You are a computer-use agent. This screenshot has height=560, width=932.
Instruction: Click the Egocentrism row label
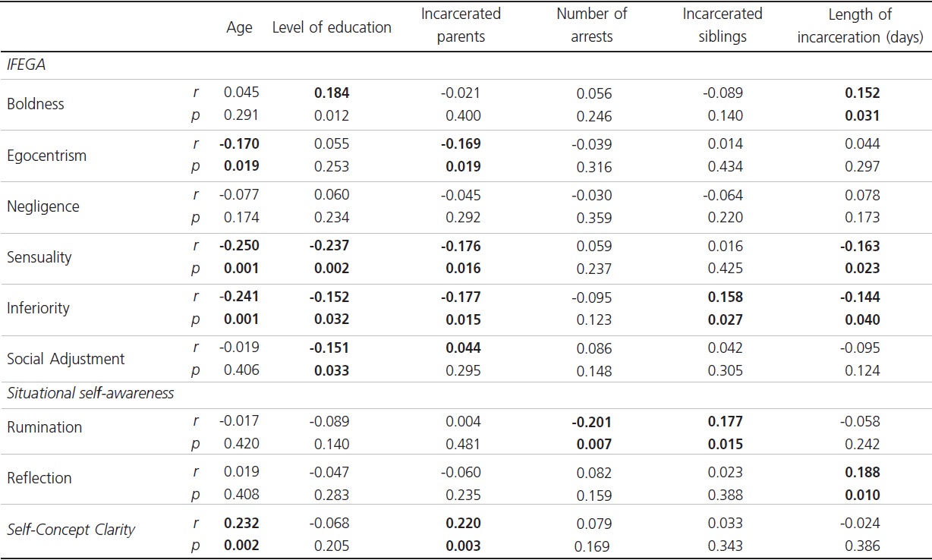46,156
